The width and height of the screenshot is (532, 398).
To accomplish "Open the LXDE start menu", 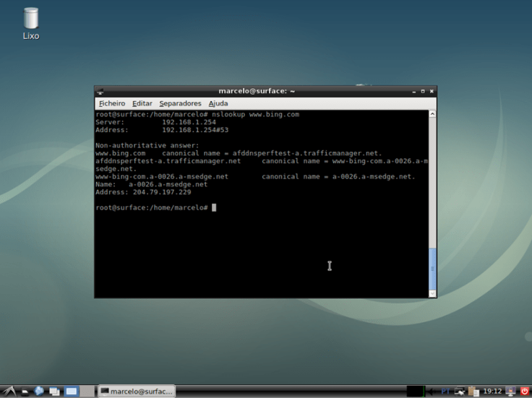I will (8, 391).
